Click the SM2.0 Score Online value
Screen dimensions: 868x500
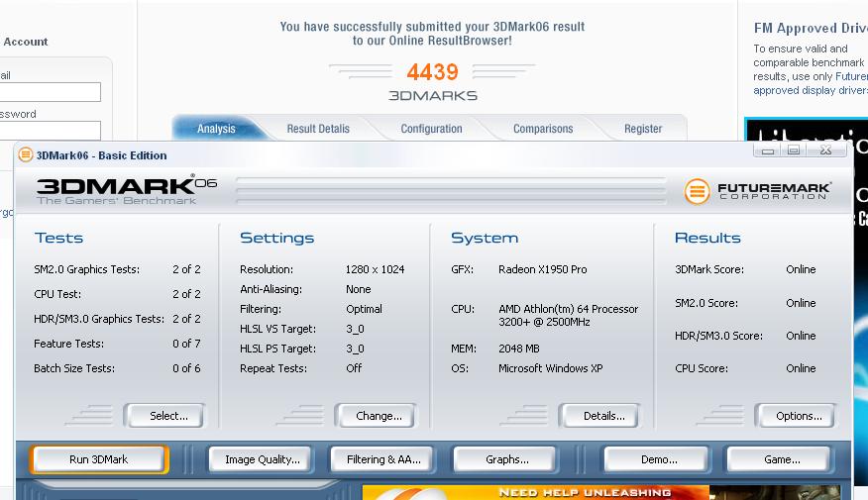(801, 303)
